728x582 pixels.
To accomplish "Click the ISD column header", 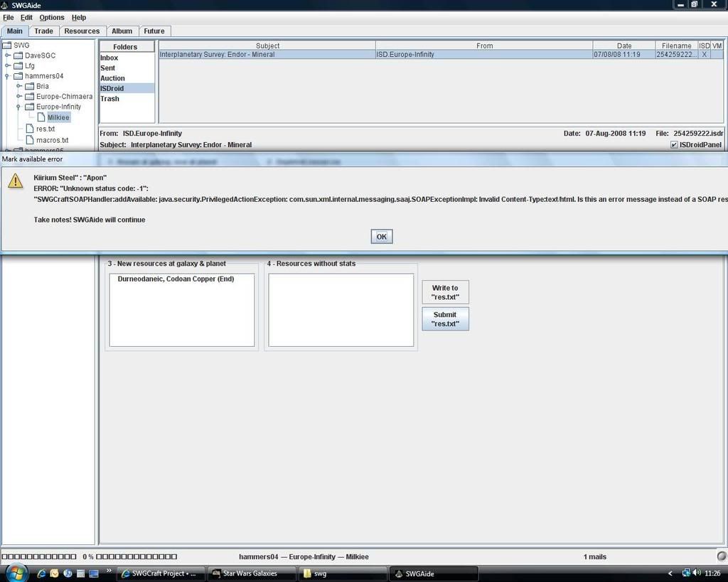I will click(x=705, y=45).
